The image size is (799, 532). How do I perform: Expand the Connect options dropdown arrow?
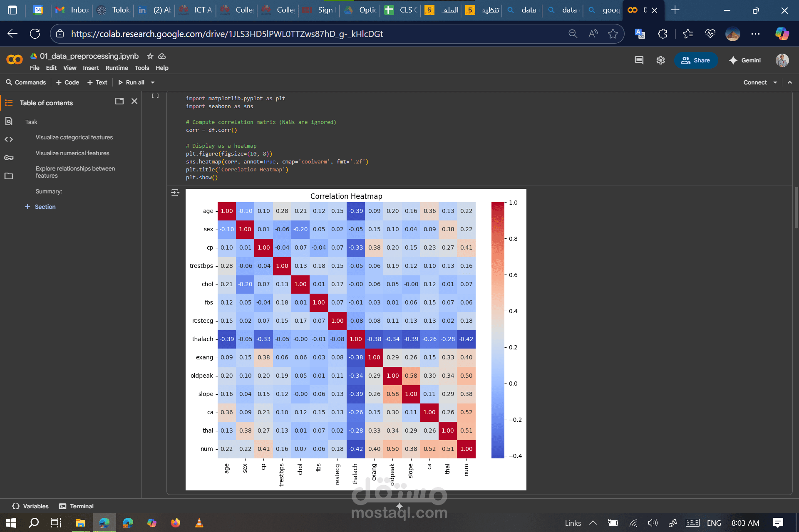pos(775,82)
